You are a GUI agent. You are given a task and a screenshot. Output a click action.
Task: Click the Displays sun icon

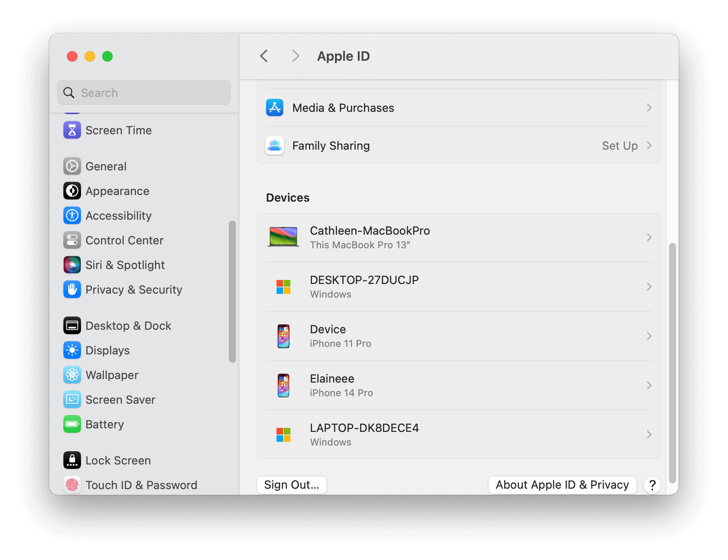(72, 350)
